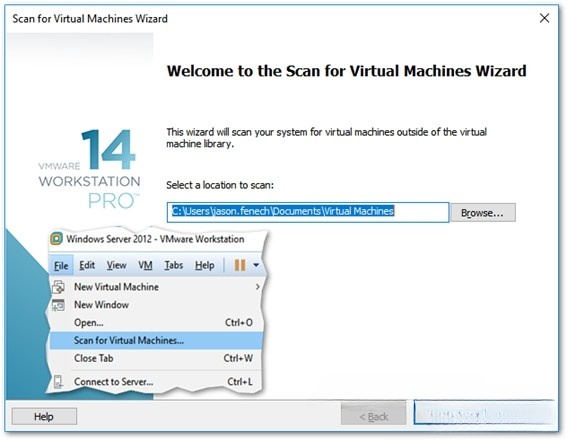Screen dimensions: 568x440
Task: Select Connect to Server... menu entry
Action: (x=155, y=382)
